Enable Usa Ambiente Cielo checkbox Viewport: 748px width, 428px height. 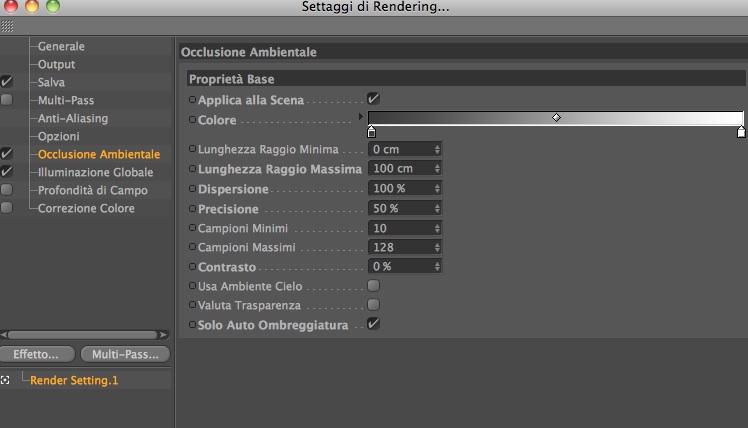(373, 286)
